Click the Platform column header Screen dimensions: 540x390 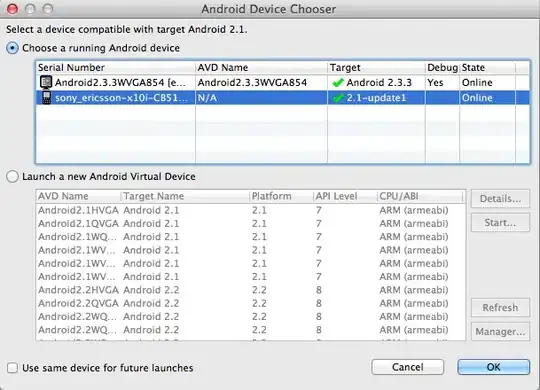(x=281, y=196)
